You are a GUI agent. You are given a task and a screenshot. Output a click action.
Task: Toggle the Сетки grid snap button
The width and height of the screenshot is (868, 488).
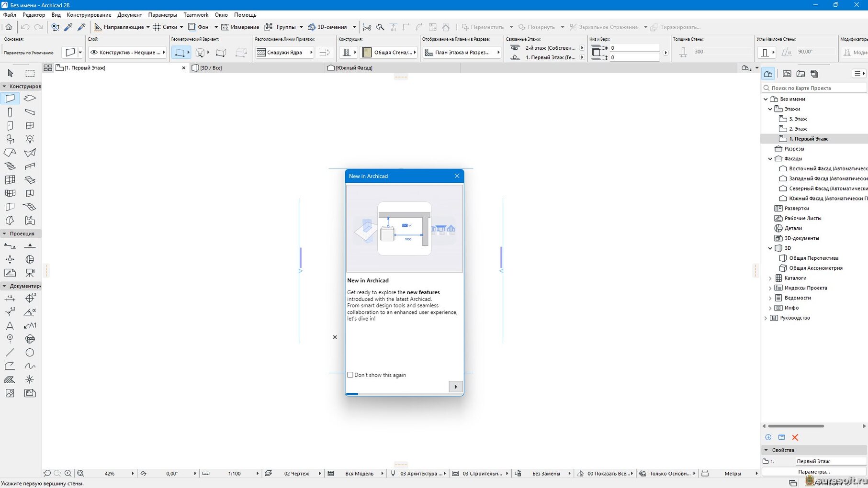[x=165, y=27]
